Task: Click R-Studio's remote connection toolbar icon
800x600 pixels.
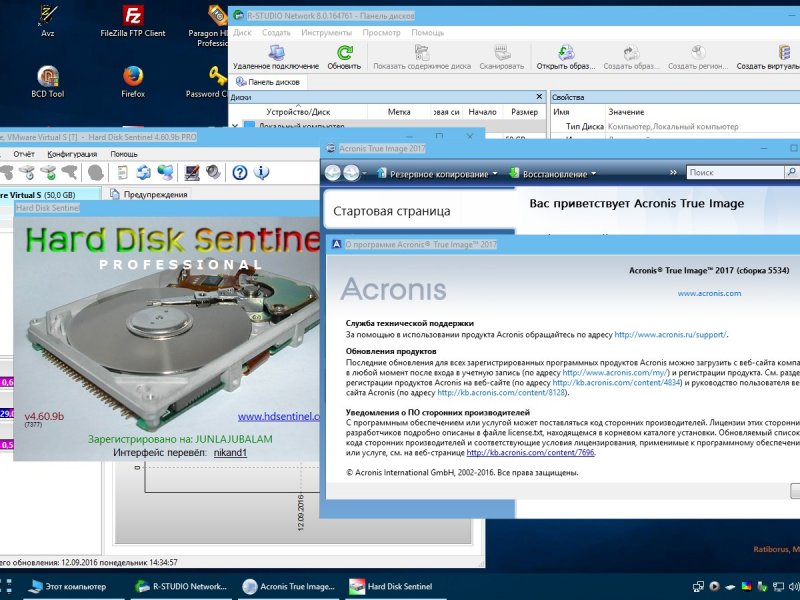Action: [276, 57]
